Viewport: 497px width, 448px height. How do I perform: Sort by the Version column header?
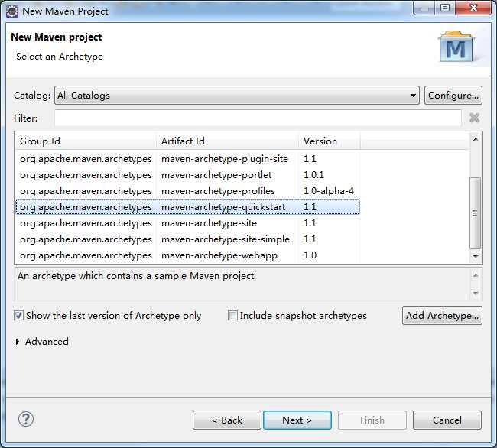[329, 141]
